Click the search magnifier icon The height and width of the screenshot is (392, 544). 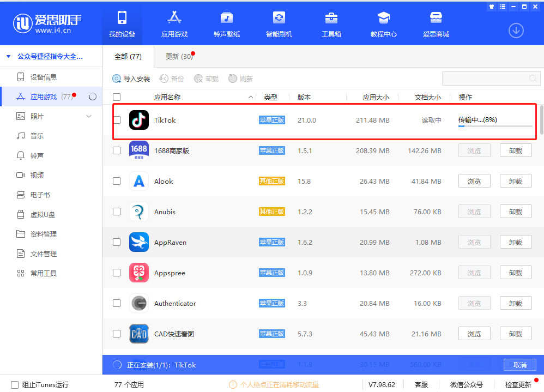(533, 79)
